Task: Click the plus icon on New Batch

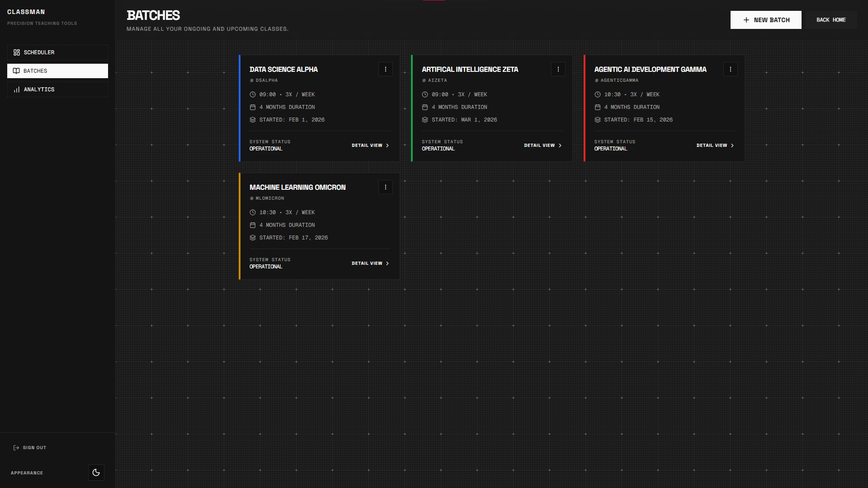Action: click(x=746, y=20)
